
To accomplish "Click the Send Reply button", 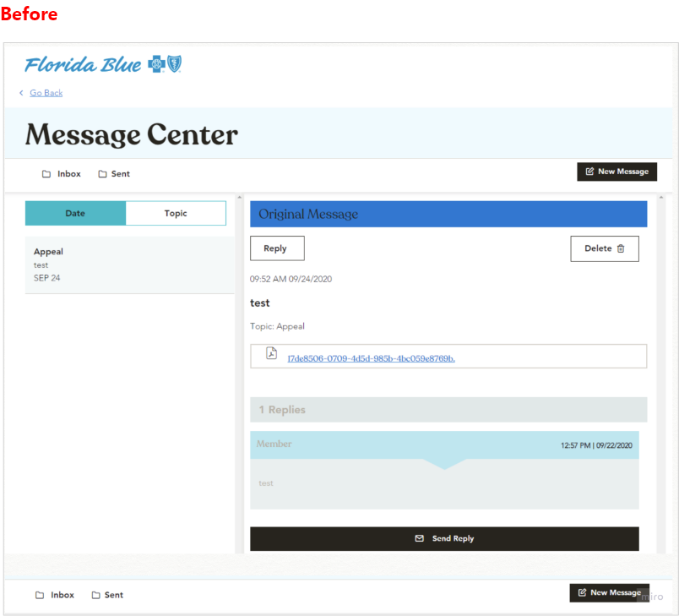I will pos(444,538).
